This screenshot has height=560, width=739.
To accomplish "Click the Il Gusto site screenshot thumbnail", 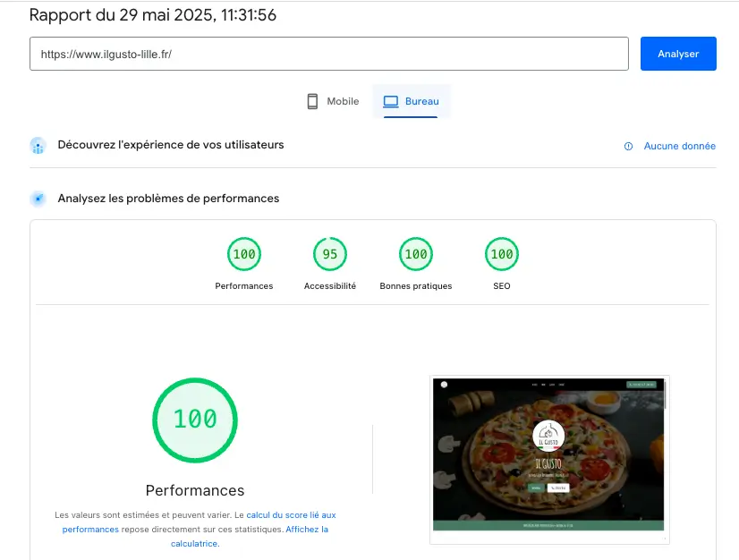I will tap(548, 454).
